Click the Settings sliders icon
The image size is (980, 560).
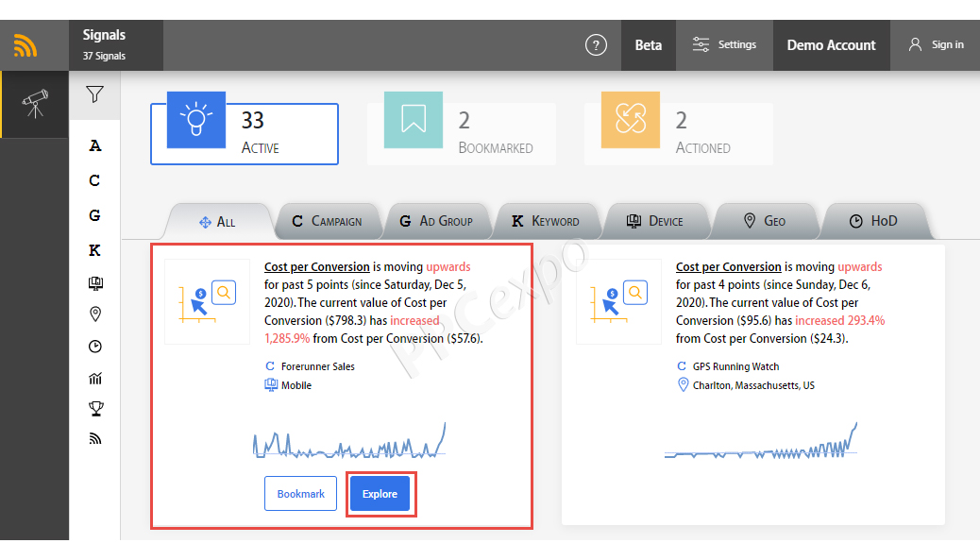tap(701, 45)
